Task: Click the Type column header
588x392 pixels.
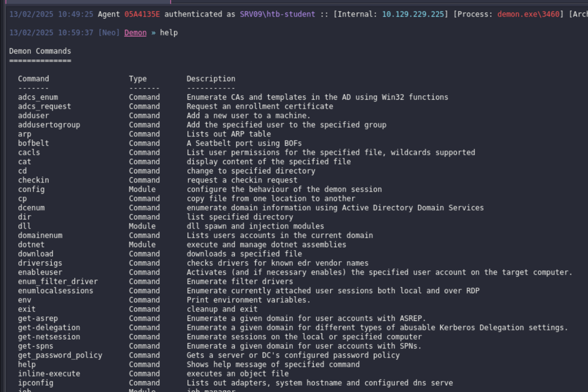Action: tap(138, 79)
